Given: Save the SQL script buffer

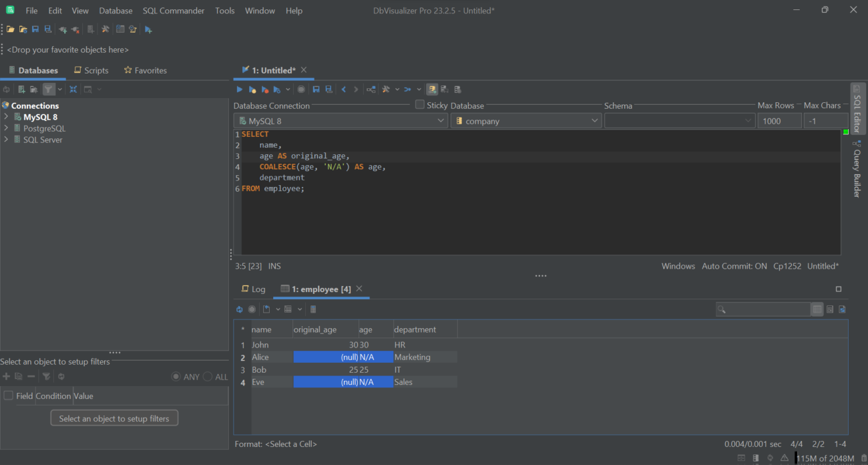Looking at the screenshot, I should [315, 89].
